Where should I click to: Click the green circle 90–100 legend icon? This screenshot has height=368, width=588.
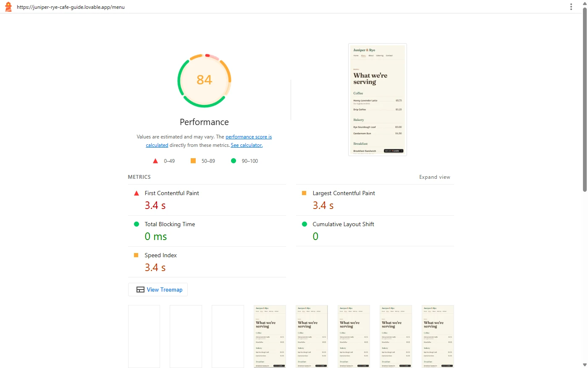coord(234,161)
